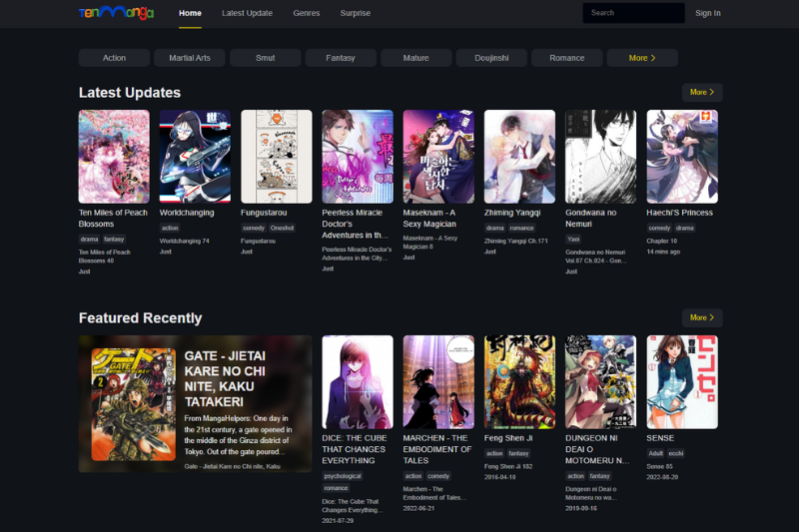Open Maseknam - A Sexy Magician cover

438,157
